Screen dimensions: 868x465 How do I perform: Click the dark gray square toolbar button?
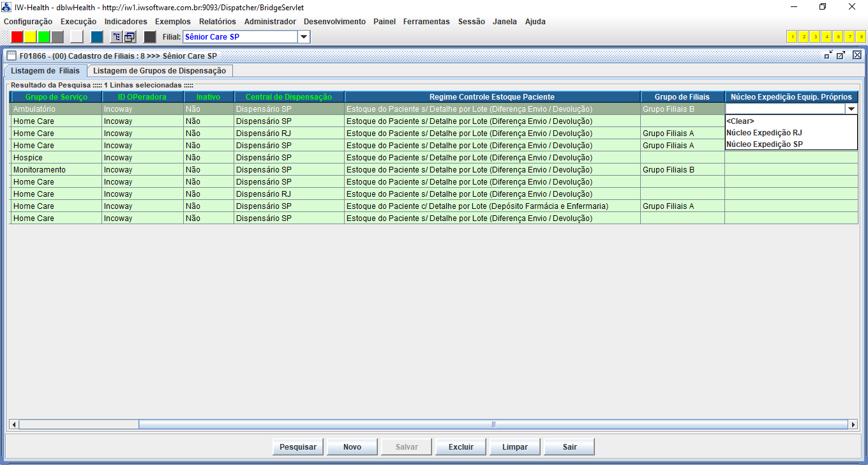point(150,37)
